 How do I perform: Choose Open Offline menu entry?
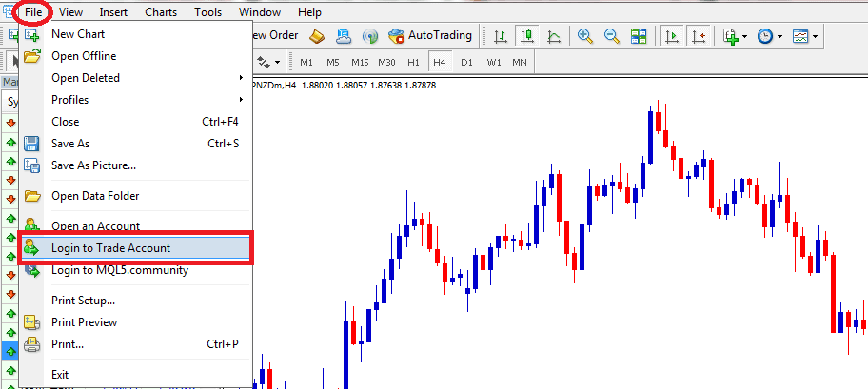(136, 56)
